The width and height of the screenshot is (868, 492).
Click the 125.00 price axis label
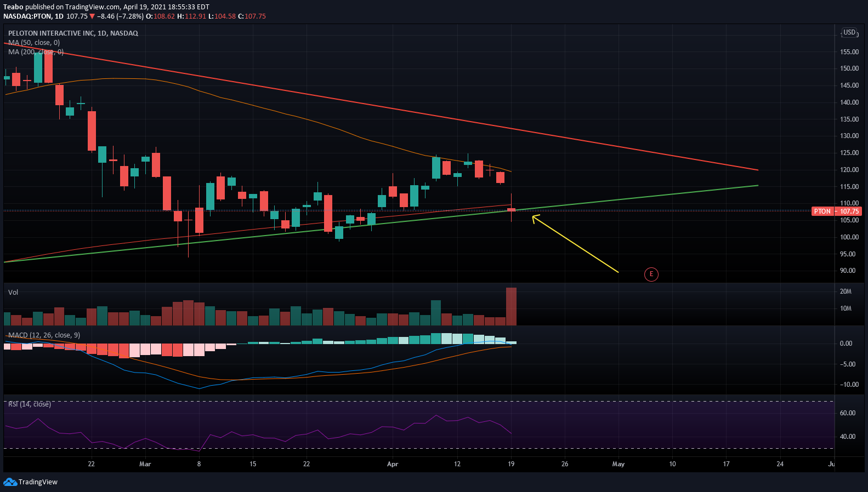point(849,153)
